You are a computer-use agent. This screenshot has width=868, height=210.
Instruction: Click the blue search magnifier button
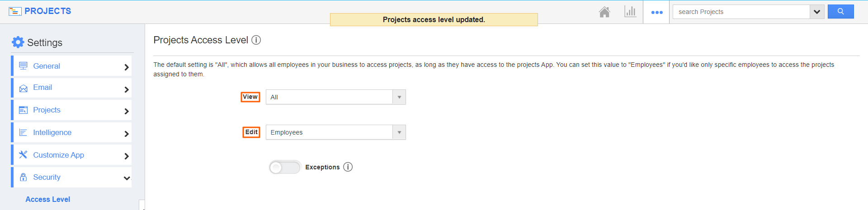pyautogui.click(x=840, y=12)
